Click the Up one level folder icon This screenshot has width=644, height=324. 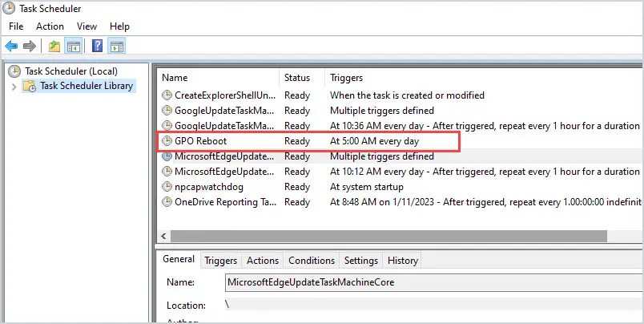click(54, 46)
